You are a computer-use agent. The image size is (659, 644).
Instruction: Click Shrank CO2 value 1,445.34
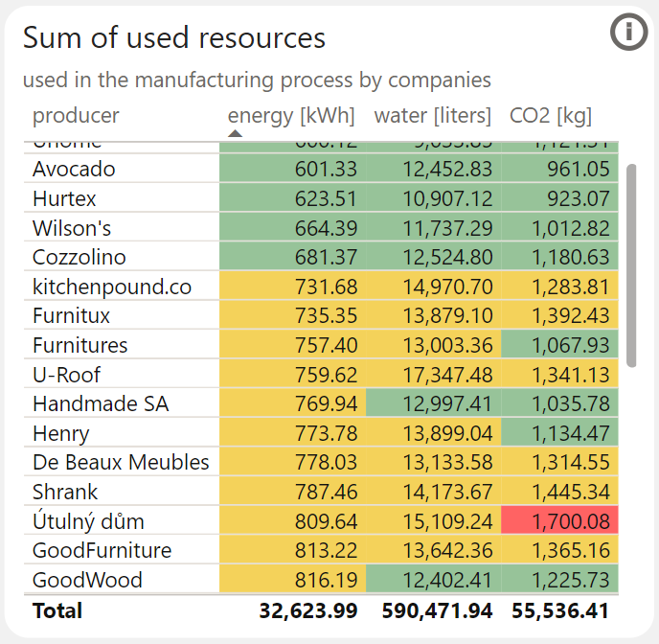tap(571, 492)
